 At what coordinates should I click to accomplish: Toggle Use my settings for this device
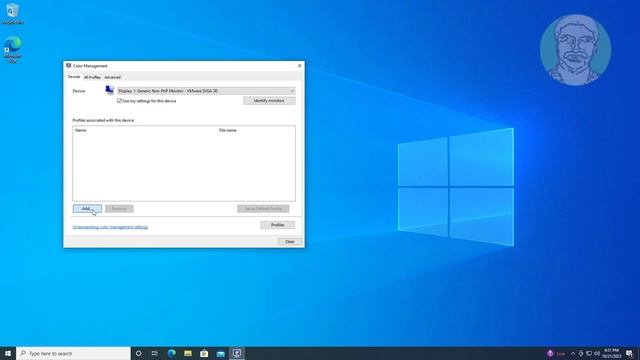pos(120,100)
